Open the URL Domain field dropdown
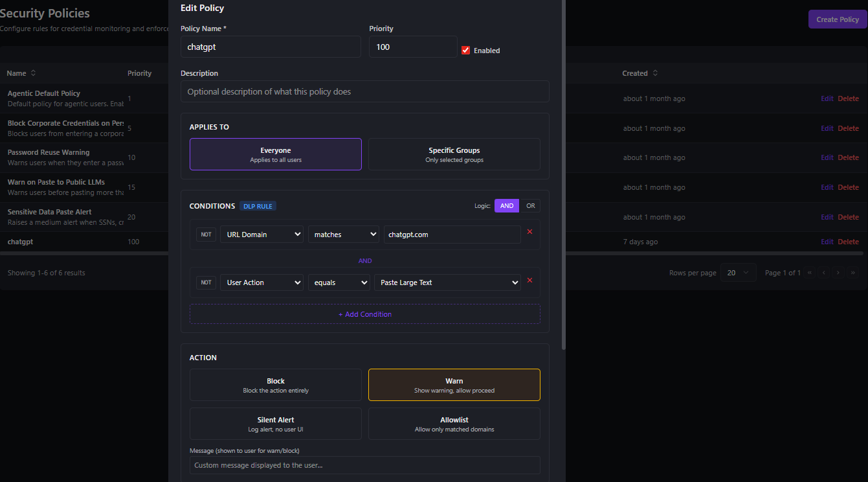This screenshot has width=868, height=482. [262, 235]
